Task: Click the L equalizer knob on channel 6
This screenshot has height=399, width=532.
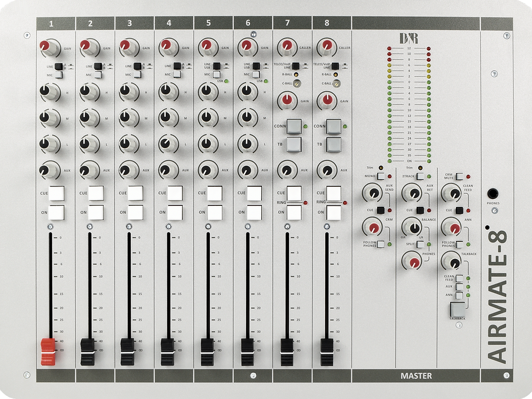Action: 248,144
